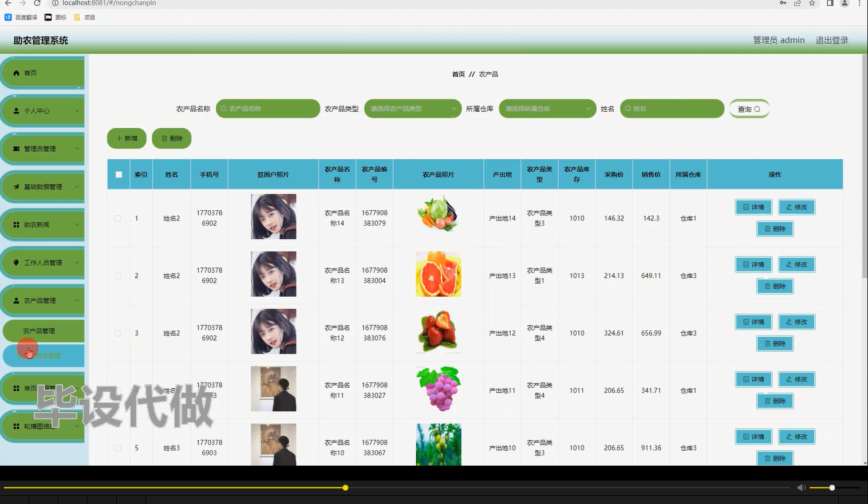Viewport: 868px width, 504px height.
Task: Click 删除 for row 3
Action: pos(775,344)
